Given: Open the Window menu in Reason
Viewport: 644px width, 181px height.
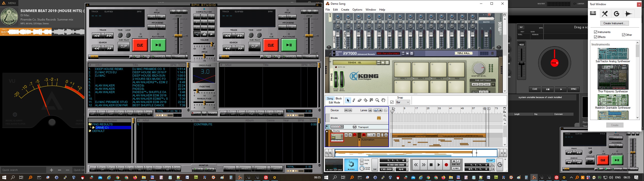Looking at the screenshot, I should [x=371, y=10].
